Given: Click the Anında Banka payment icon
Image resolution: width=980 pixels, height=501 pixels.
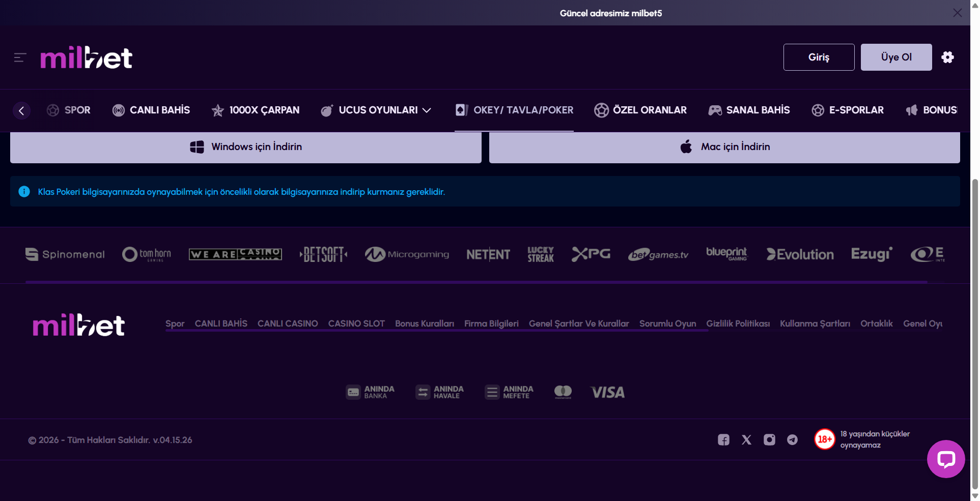Looking at the screenshot, I should click(x=370, y=392).
